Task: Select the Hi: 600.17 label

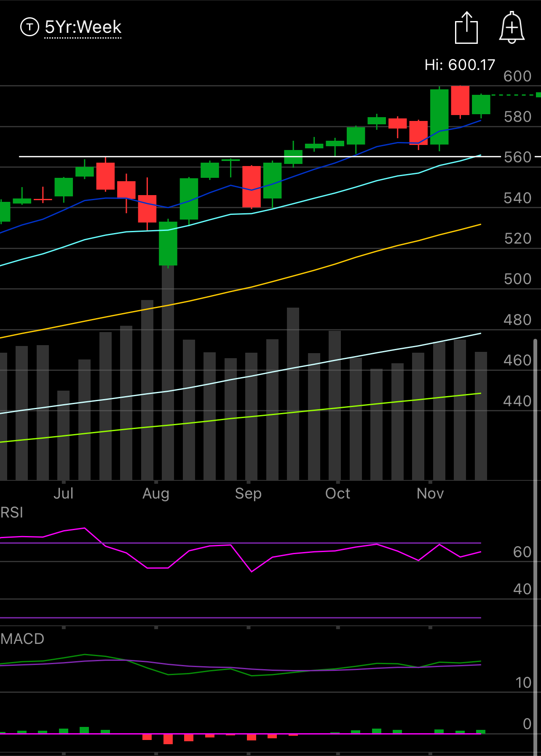Action: pyautogui.click(x=460, y=64)
